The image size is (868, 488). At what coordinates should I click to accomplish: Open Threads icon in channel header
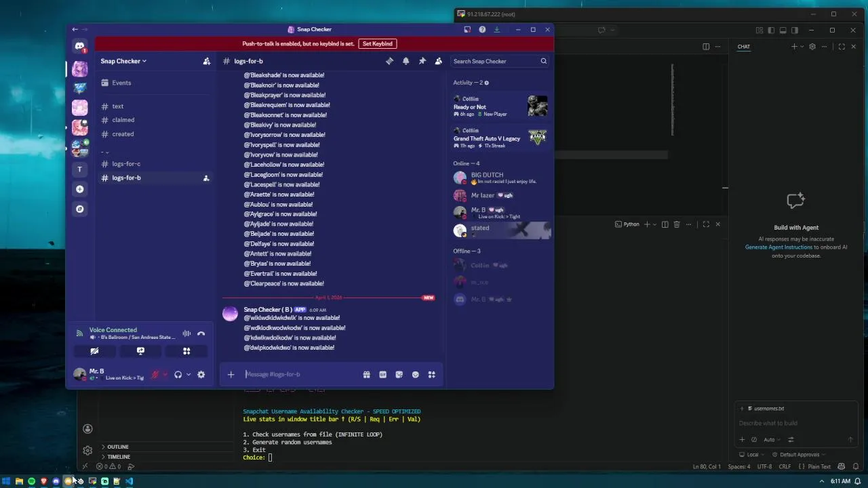tap(389, 61)
